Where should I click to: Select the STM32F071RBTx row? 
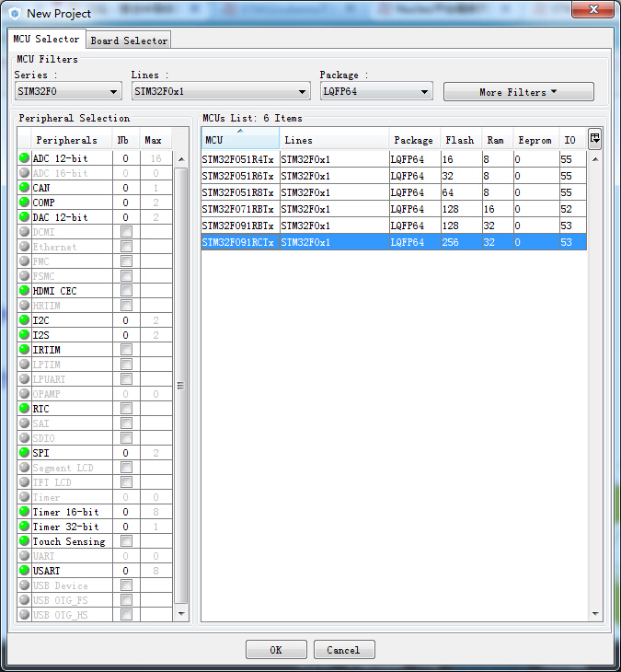[394, 209]
